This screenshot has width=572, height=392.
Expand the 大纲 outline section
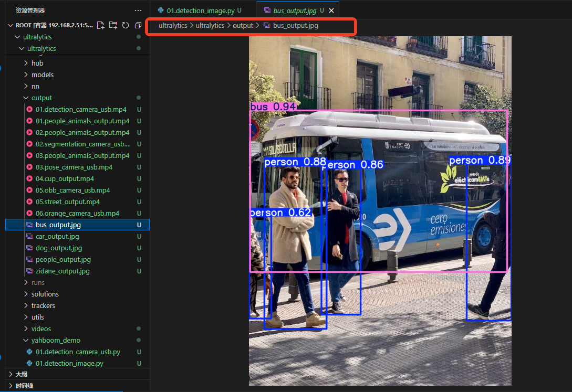(77, 374)
